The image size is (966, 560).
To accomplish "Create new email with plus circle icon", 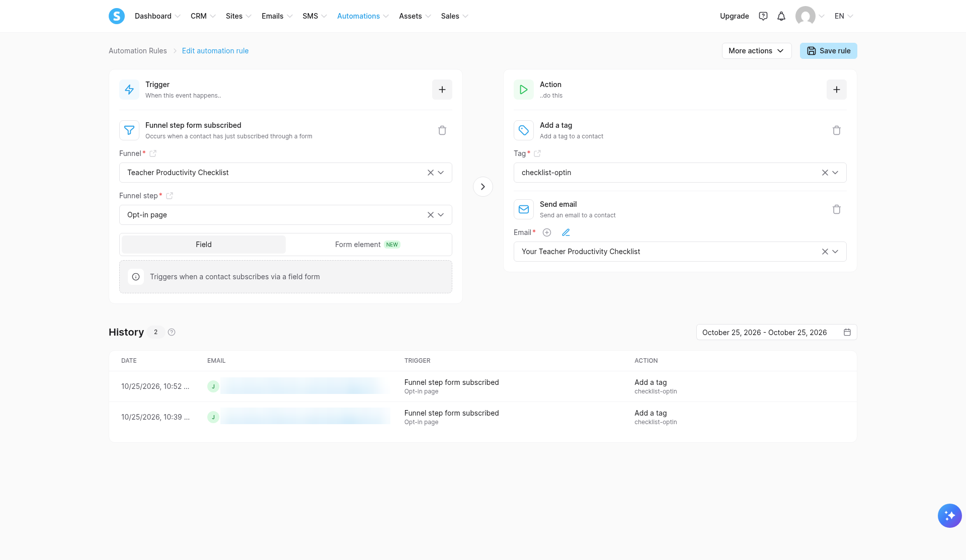I will [547, 232].
